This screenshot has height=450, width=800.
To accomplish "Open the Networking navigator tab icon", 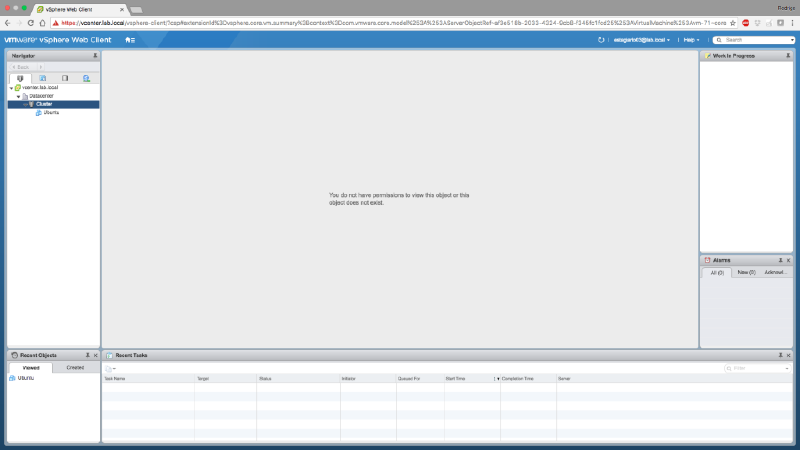I will [x=87, y=77].
